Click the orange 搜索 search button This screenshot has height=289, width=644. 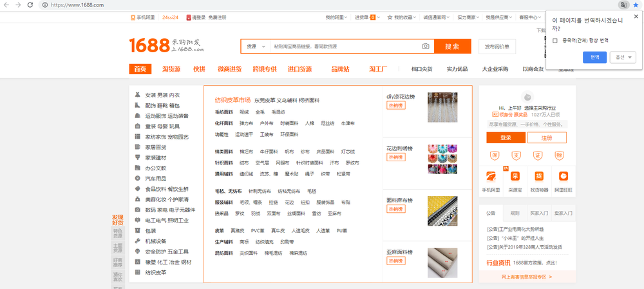[x=452, y=46]
